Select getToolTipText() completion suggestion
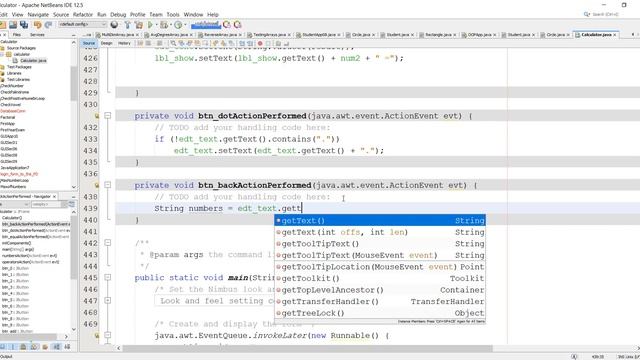 pyautogui.click(x=380, y=244)
